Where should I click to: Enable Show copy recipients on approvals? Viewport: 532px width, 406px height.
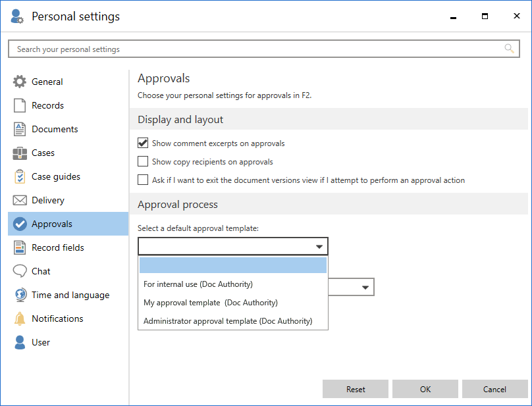tap(143, 161)
